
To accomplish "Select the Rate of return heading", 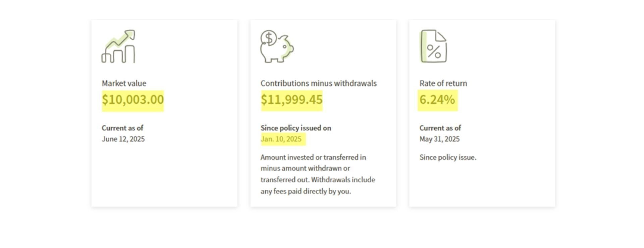I will [443, 83].
